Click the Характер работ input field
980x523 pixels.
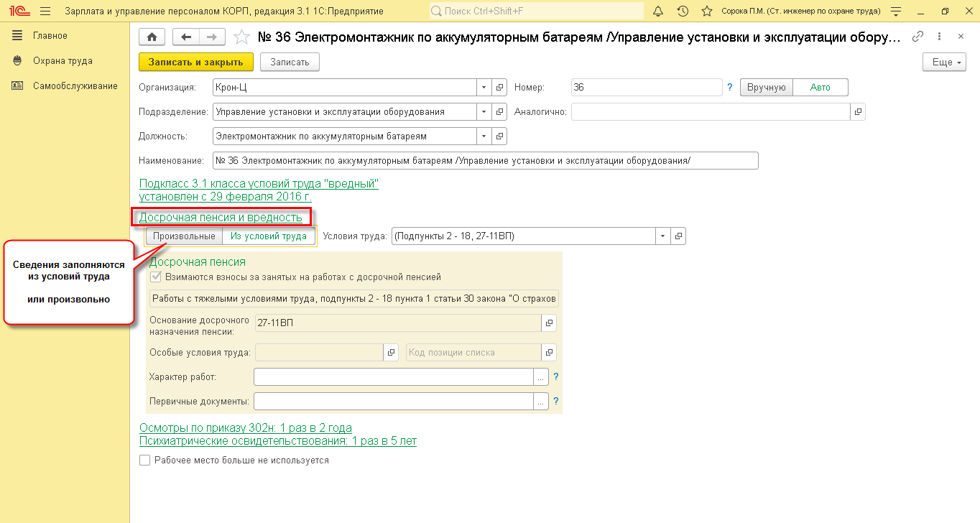pos(394,376)
